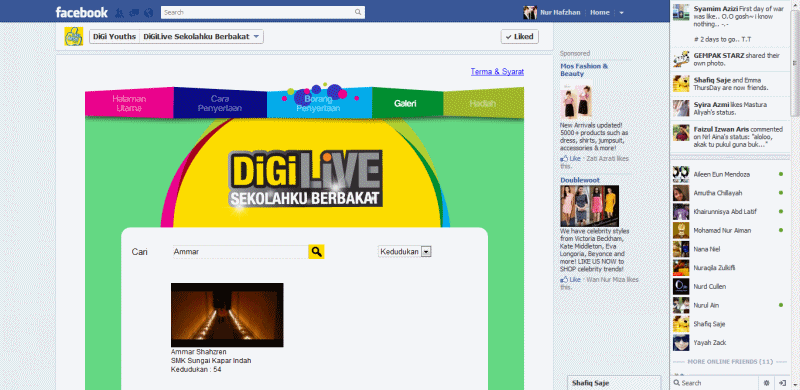Viewport: 800px width, 390px height.
Task: Open Aileen Eun Mendoza chat avatar
Action: coord(681,174)
